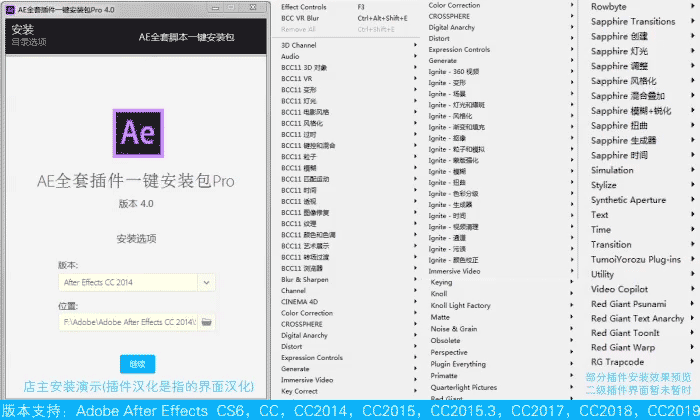This screenshot has width=700, height=420.
Task: Open the CINEMA 4D submenu
Action: pyautogui.click(x=299, y=302)
